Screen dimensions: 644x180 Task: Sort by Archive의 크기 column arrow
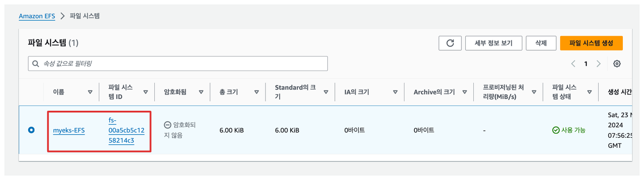[x=464, y=92]
